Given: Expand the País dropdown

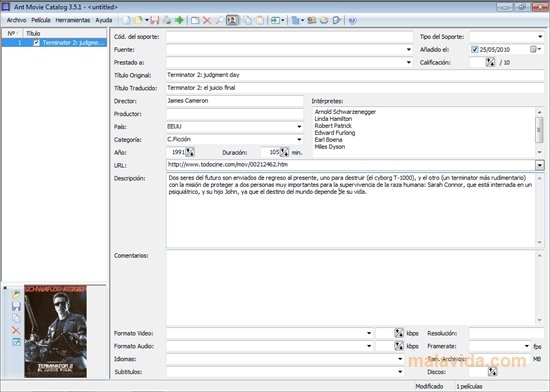Looking at the screenshot, I should [299, 127].
